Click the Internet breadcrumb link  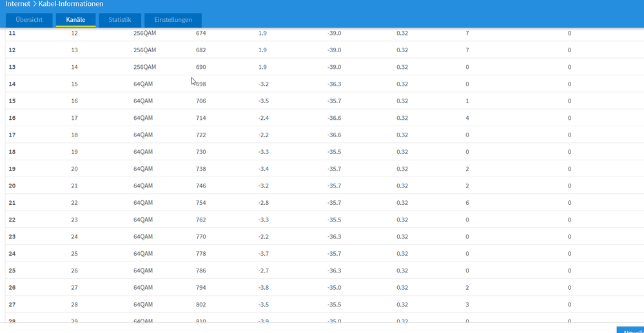tap(17, 4)
